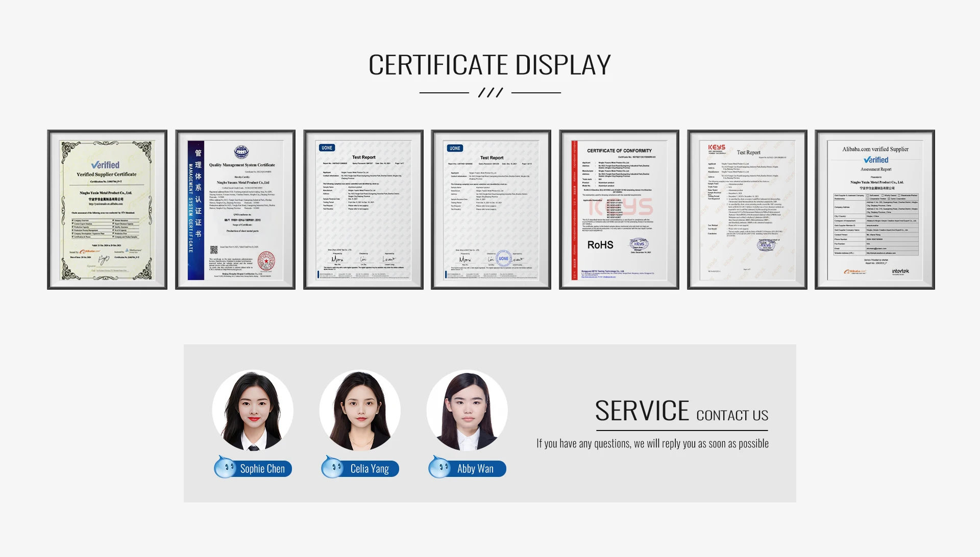Viewport: 980px width, 557px height.
Task: Contact Abby Wan via name button
Action: pyautogui.click(x=475, y=469)
